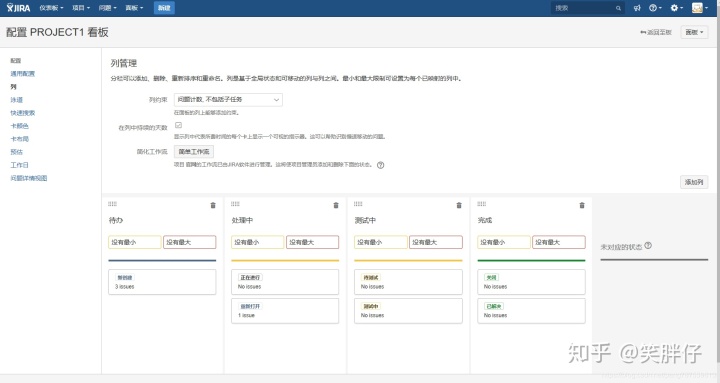Click the 测试中 column minimum field

381,242
